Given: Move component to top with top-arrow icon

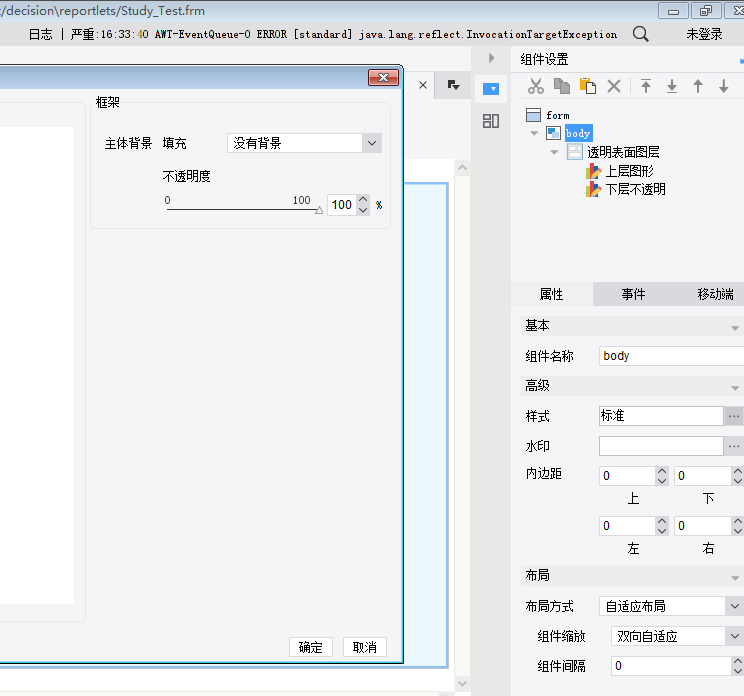Looking at the screenshot, I should [x=646, y=86].
